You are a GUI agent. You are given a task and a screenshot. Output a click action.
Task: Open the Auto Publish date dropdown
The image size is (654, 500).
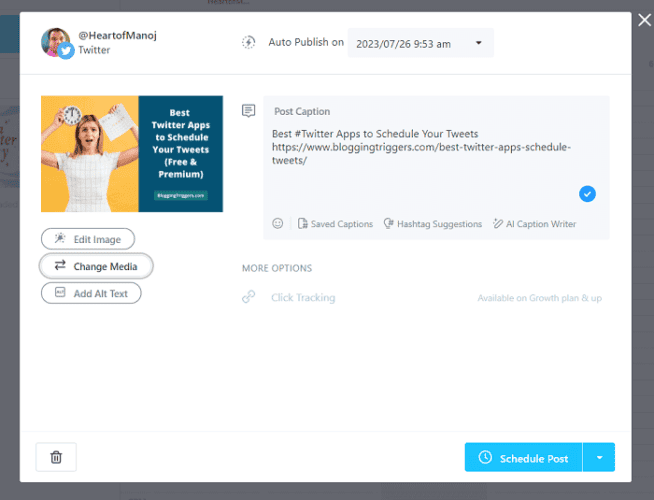(x=420, y=43)
